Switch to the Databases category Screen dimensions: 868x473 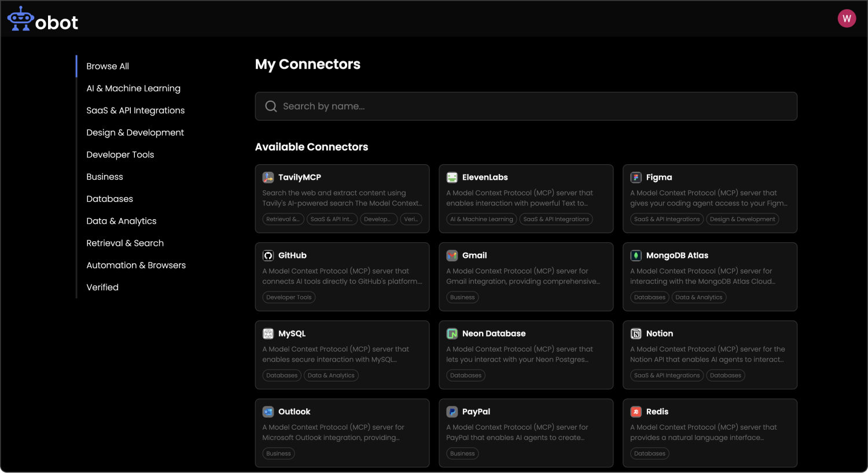click(x=109, y=199)
